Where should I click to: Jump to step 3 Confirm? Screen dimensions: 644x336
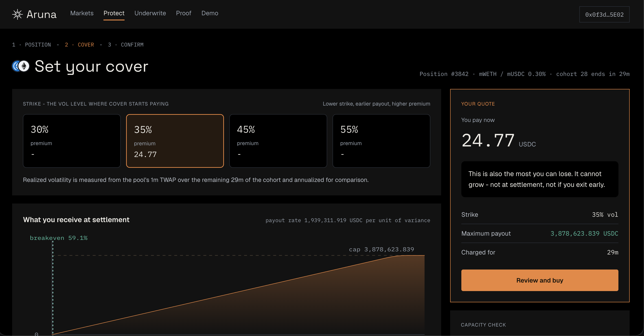point(125,44)
